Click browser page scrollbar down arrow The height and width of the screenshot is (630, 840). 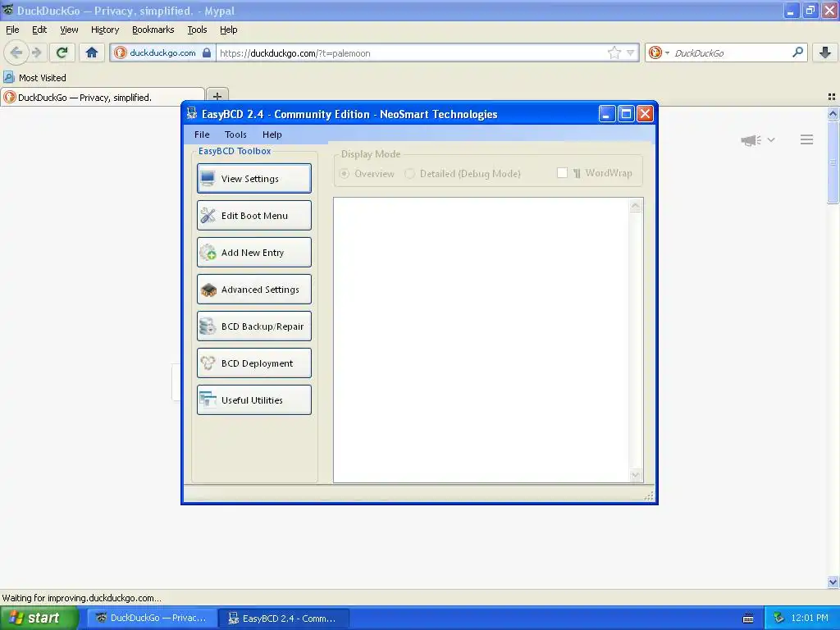tap(833, 582)
